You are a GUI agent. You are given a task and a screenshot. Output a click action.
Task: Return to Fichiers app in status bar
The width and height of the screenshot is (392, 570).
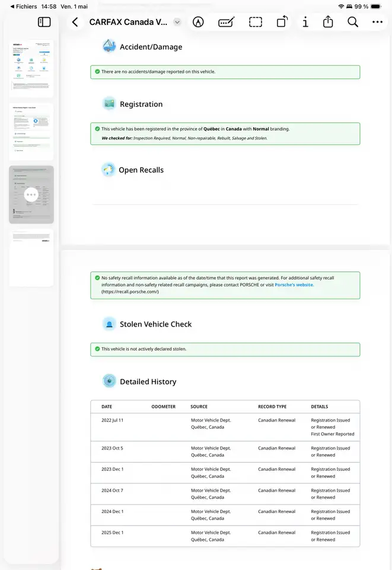(24, 7)
